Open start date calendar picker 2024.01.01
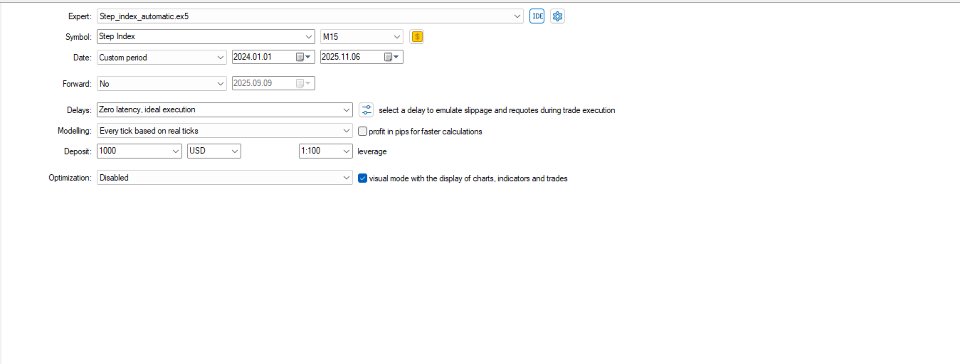Screen dimensions: 960x364 pos(304,57)
